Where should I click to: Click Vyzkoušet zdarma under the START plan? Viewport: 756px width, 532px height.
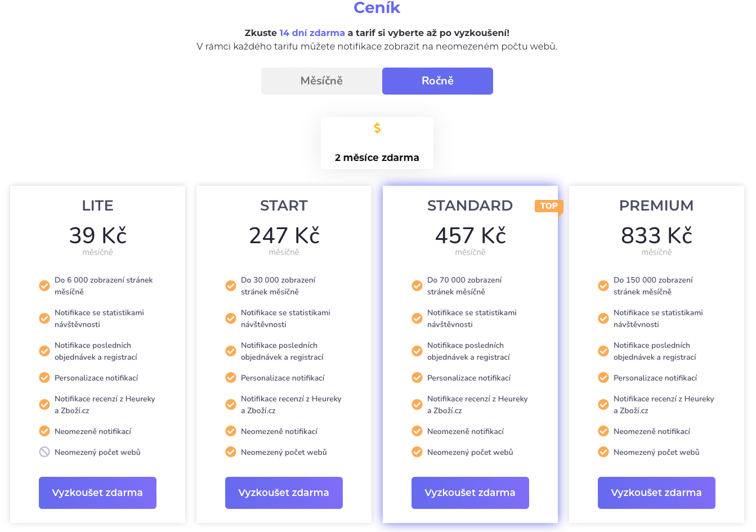(x=284, y=493)
